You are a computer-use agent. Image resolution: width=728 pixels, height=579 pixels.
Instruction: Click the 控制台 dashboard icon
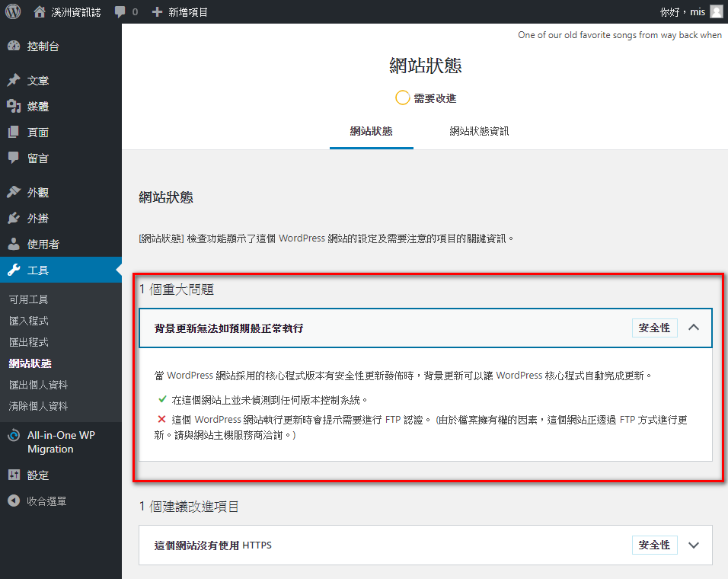tap(14, 46)
